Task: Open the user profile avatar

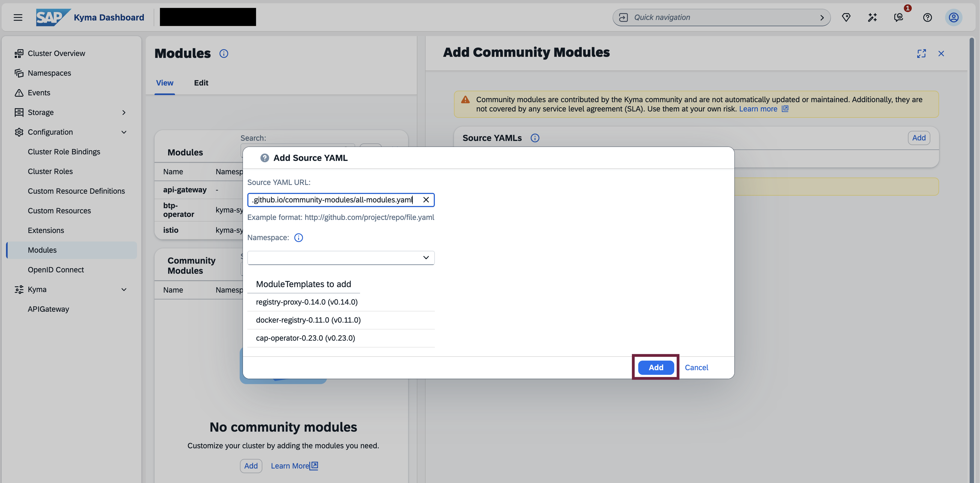Action: pyautogui.click(x=954, y=17)
